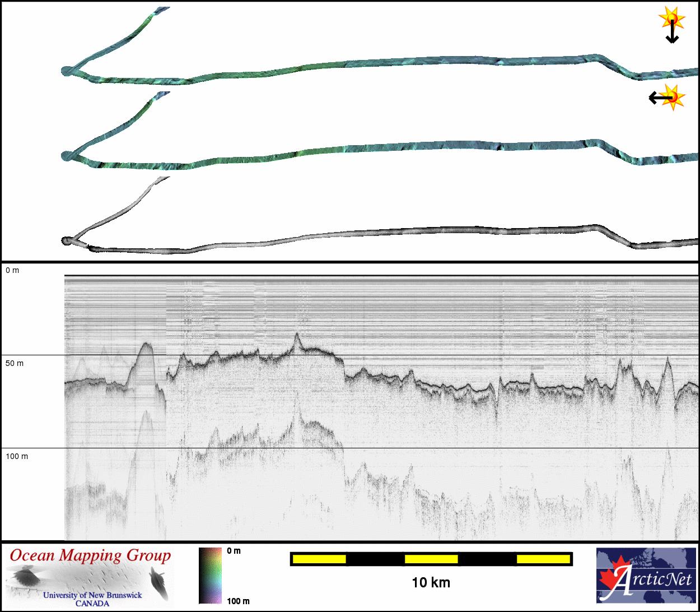This screenshot has height=612, width=700.
Task: Click the right ship image in Ocean Mapping logo
Action: 159,581
